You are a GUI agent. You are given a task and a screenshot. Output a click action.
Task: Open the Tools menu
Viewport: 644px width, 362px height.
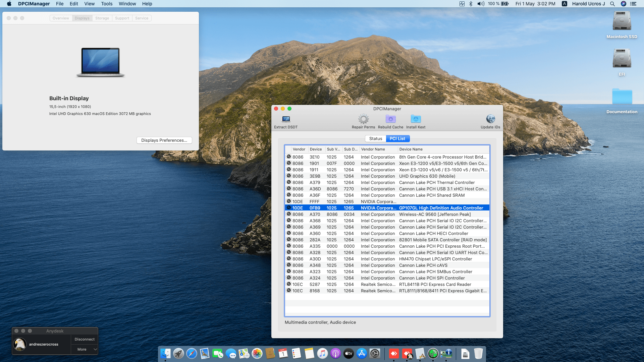107,4
